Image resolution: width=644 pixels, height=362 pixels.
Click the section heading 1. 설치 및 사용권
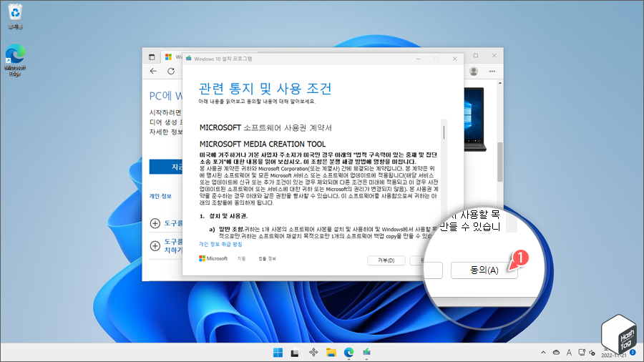click(x=224, y=216)
